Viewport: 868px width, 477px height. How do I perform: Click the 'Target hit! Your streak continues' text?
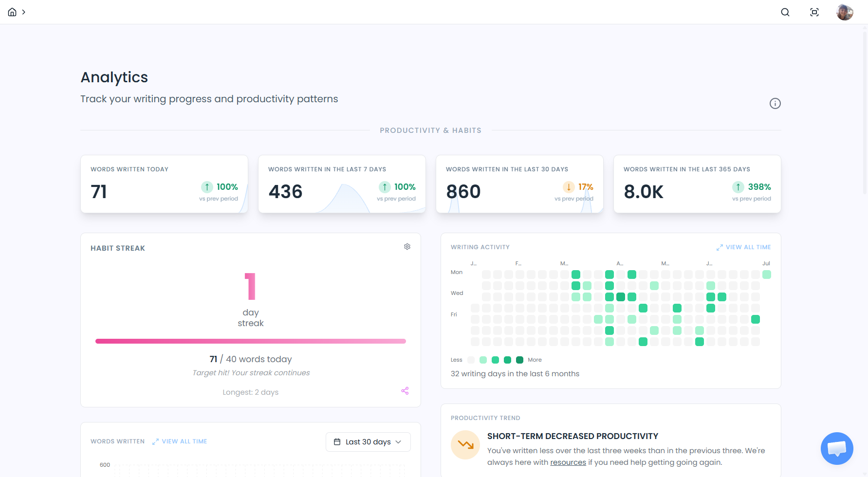[251, 373]
